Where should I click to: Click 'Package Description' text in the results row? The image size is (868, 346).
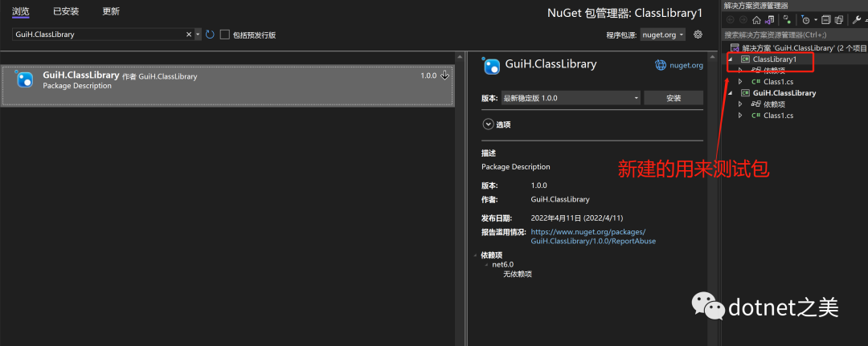click(77, 86)
